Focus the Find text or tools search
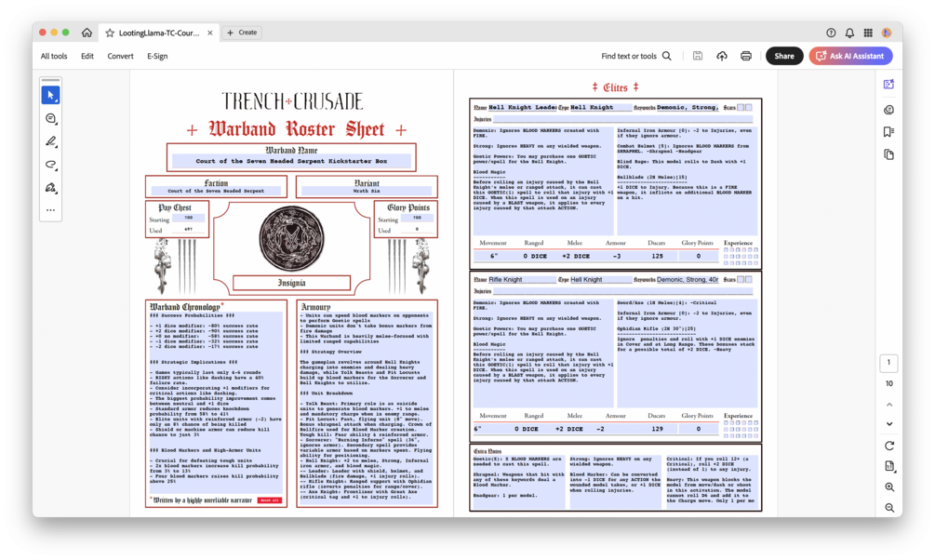Image resolution: width=935 pixels, height=560 pixels. (636, 56)
